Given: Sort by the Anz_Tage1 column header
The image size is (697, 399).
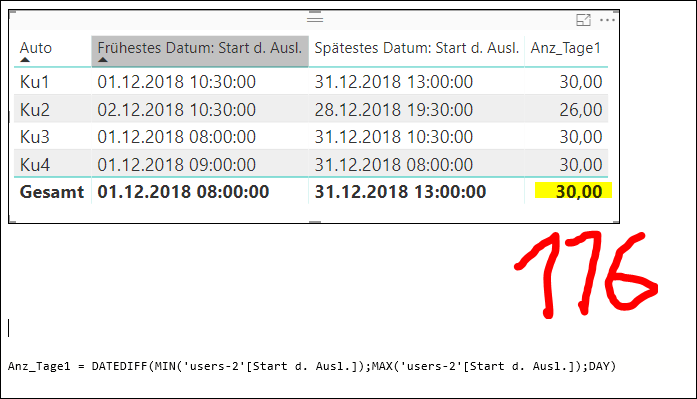Looking at the screenshot, I should (565, 48).
